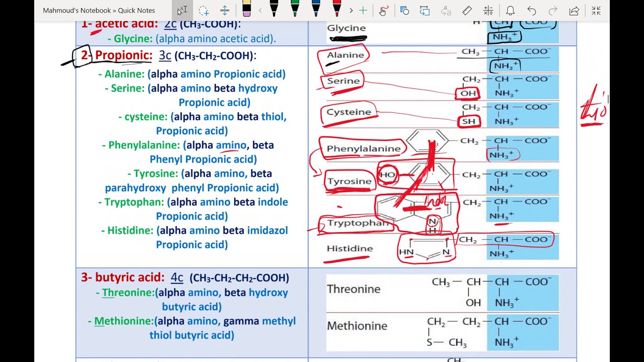Click the 'Serine' label in the table
The height and width of the screenshot is (362, 644).
click(343, 81)
